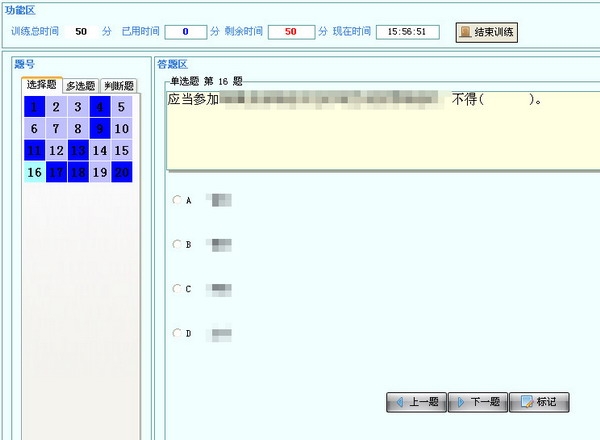Select highlighted question number 16
600x440 pixels.
34,172
